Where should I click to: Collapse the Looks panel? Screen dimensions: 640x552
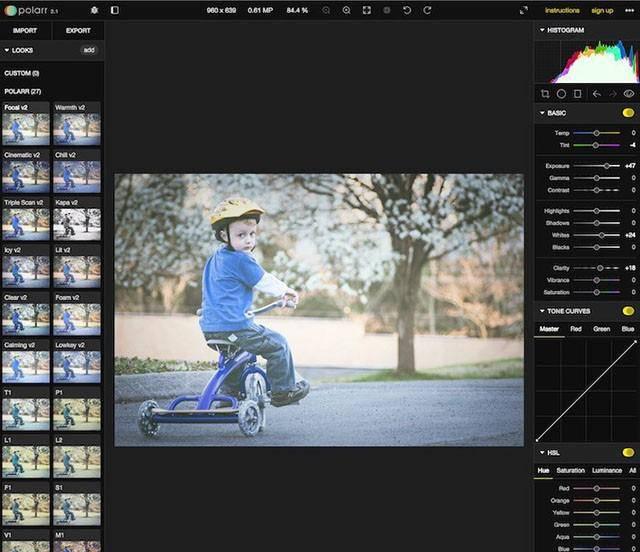pos(7,50)
